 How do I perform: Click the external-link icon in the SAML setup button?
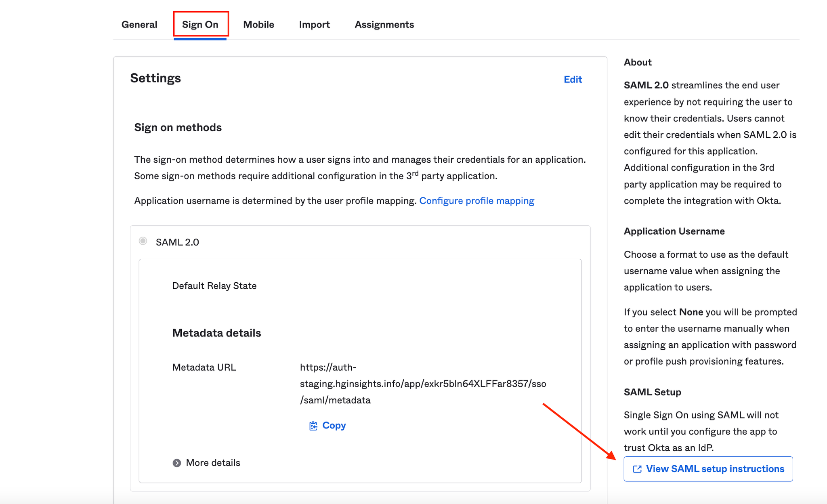coord(637,469)
